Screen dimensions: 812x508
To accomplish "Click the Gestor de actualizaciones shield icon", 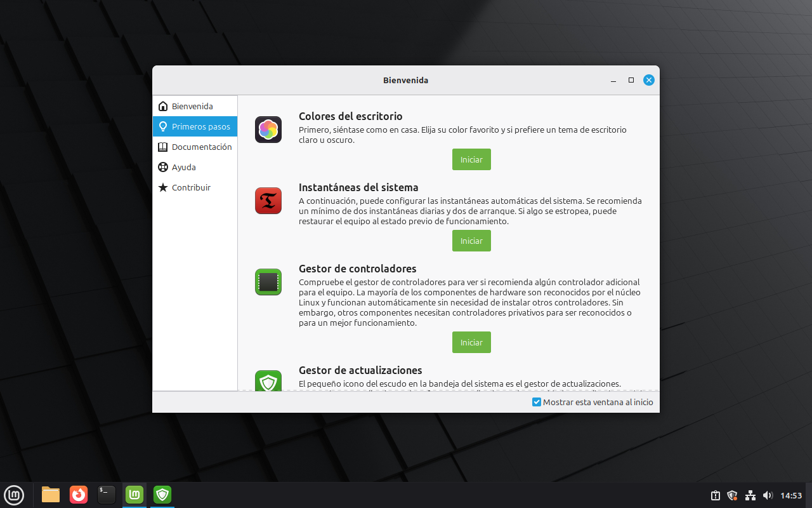I will [268, 381].
